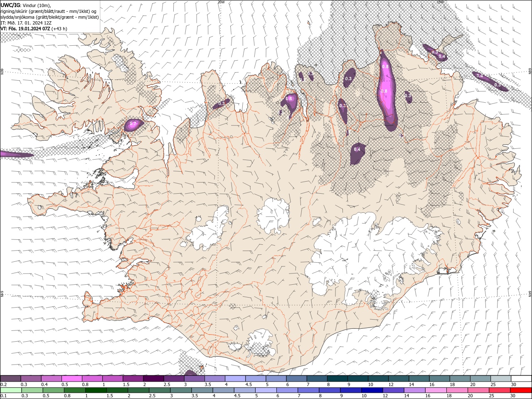Click the Mýrdalsjökull glacier near the south coast
This screenshot has height=399, width=532.
[261, 343]
